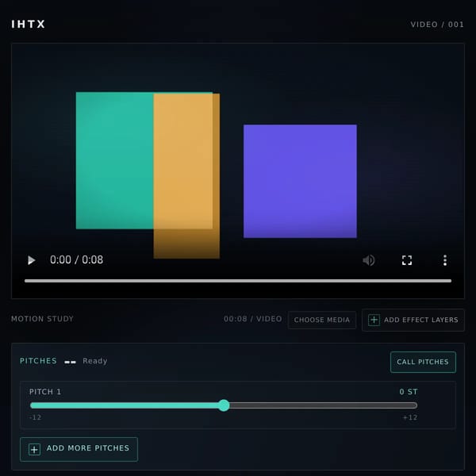The height and width of the screenshot is (476, 476).
Task: Click the MOTION STUDY title
Action: pyautogui.click(x=43, y=319)
